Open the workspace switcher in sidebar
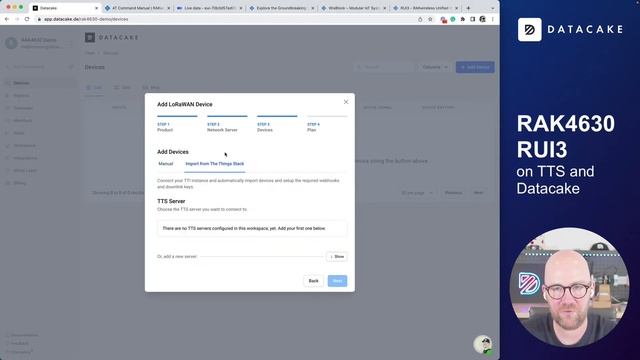This screenshot has height=360, width=640. 39,43
